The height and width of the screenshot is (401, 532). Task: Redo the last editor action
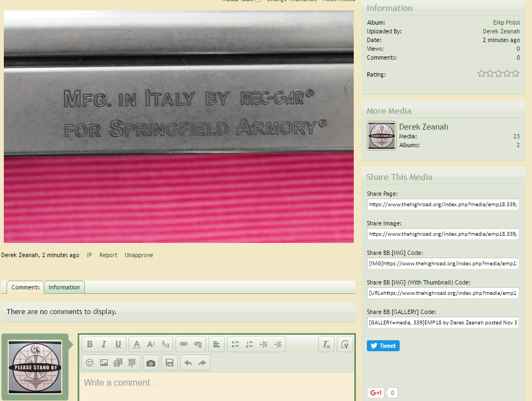pyautogui.click(x=202, y=363)
